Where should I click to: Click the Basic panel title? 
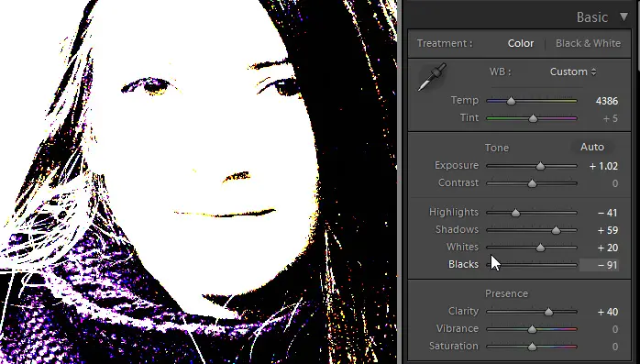coord(591,17)
